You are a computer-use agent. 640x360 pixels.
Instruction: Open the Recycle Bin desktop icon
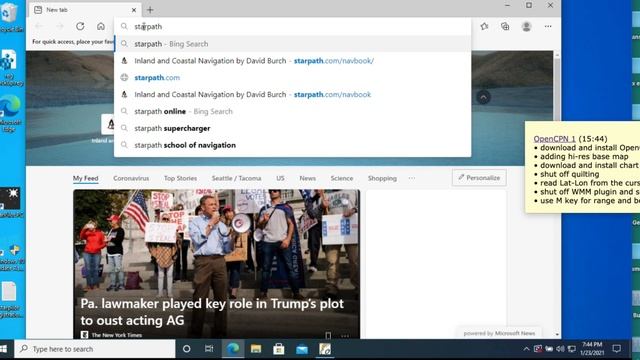tap(10, 17)
